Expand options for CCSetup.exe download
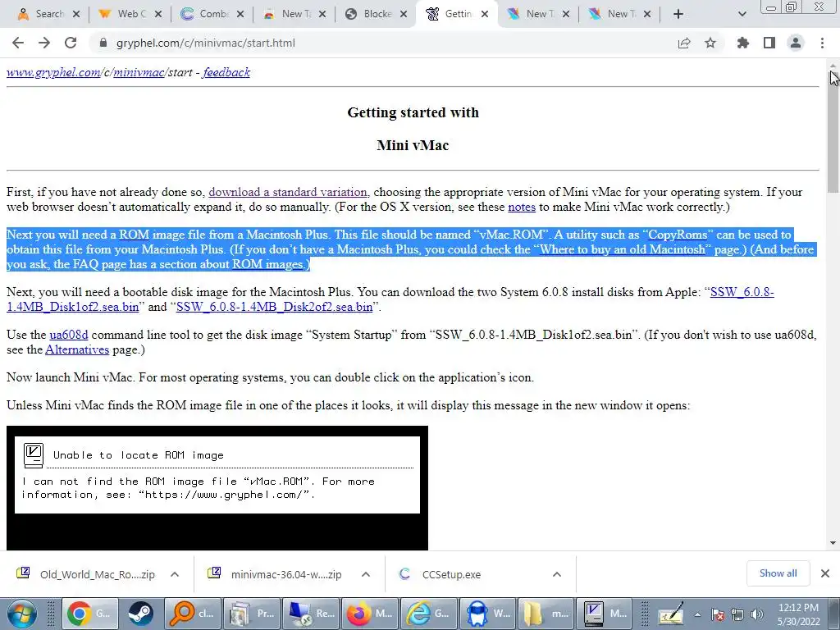Viewport: 840px width, 630px height. click(557, 574)
